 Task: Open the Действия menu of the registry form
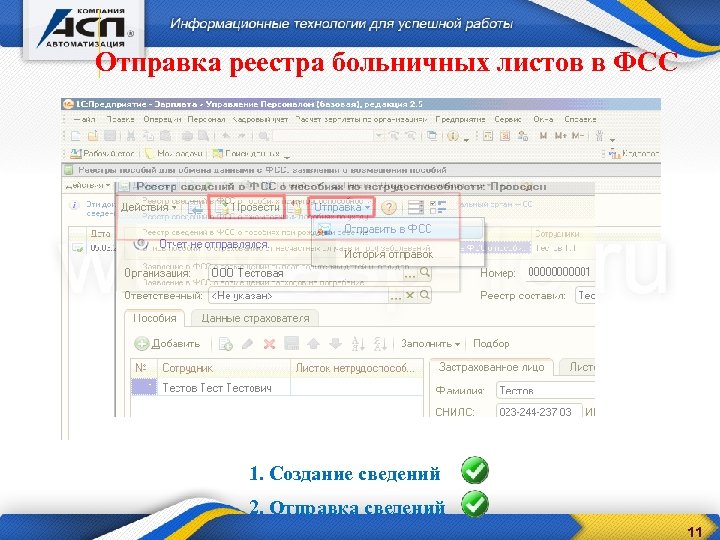148,207
